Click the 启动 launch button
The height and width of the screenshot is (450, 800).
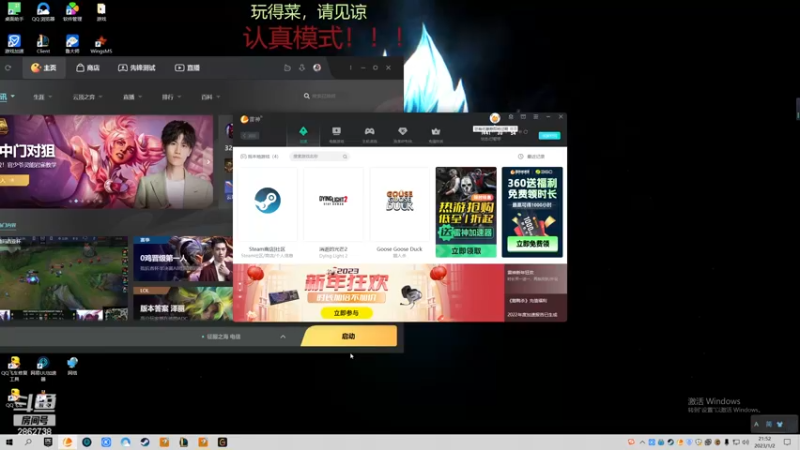[x=348, y=336]
